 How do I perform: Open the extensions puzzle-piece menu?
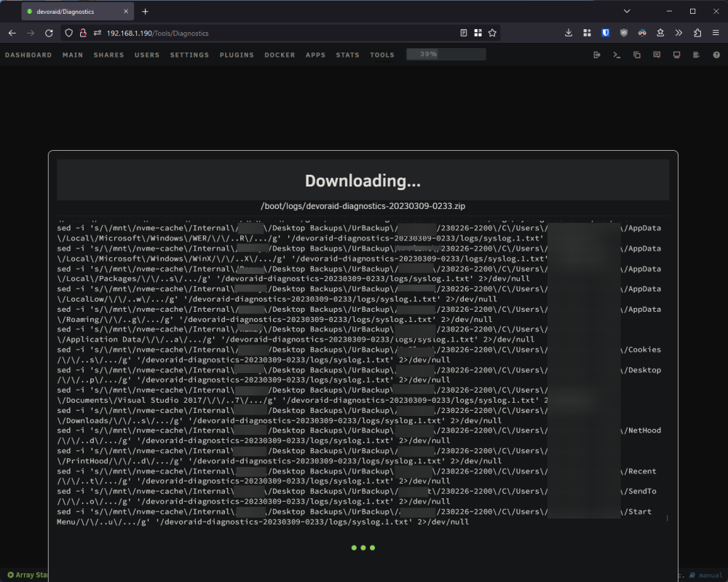pyautogui.click(x=697, y=33)
